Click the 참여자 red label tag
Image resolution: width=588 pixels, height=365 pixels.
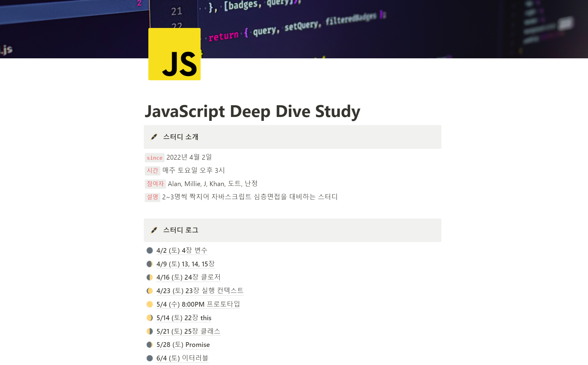(x=155, y=184)
